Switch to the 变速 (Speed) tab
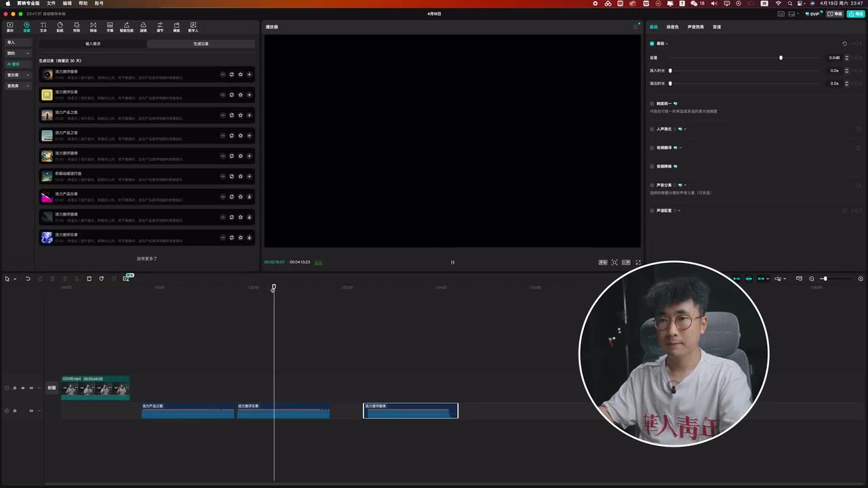 click(717, 27)
